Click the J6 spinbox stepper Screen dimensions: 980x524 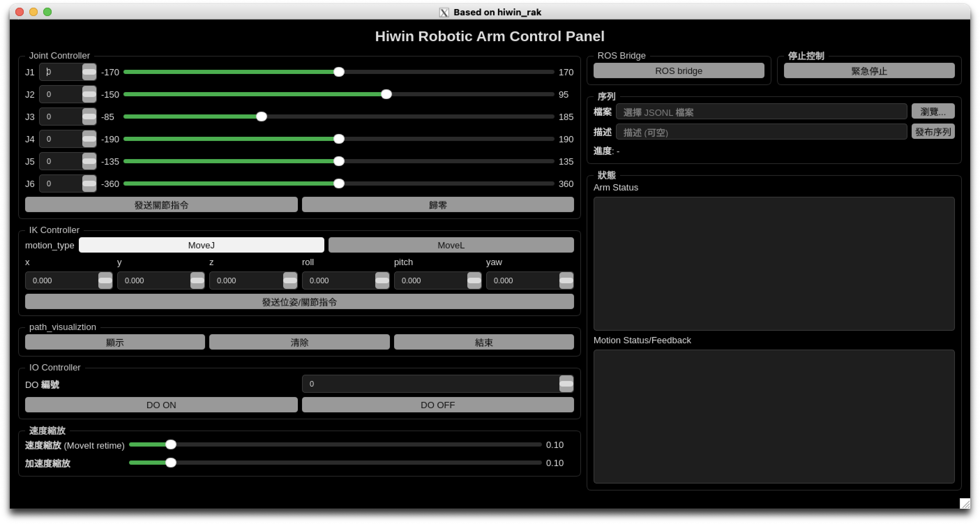pos(89,184)
